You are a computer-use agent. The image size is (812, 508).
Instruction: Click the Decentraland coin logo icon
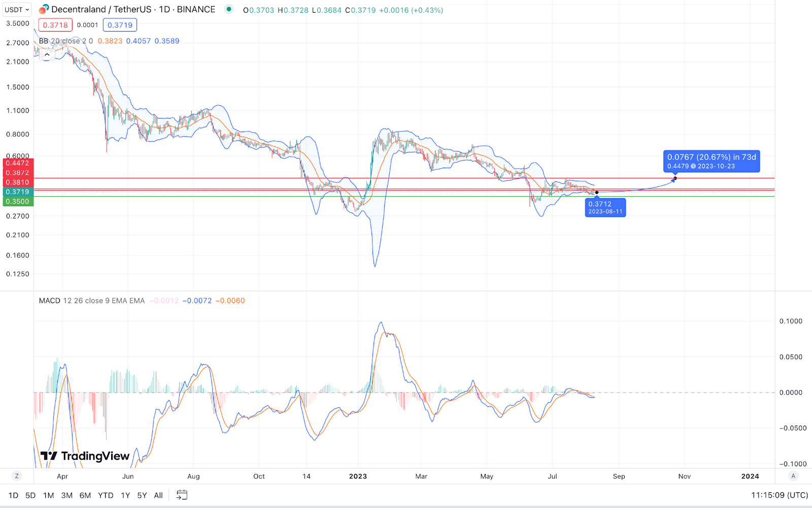pyautogui.click(x=44, y=9)
